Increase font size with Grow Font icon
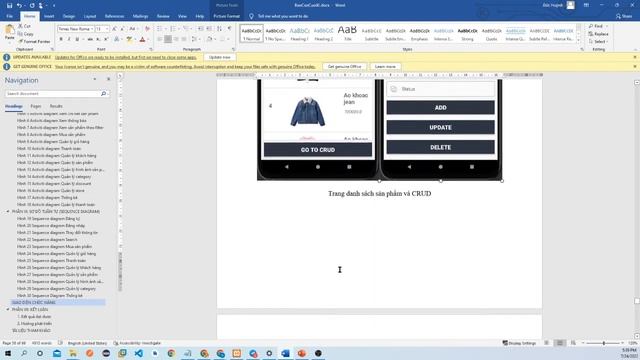The image size is (640, 360). click(114, 29)
